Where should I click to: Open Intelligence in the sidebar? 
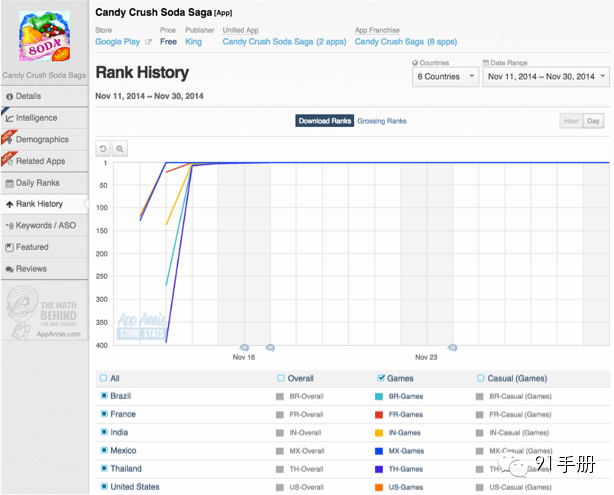(44, 118)
